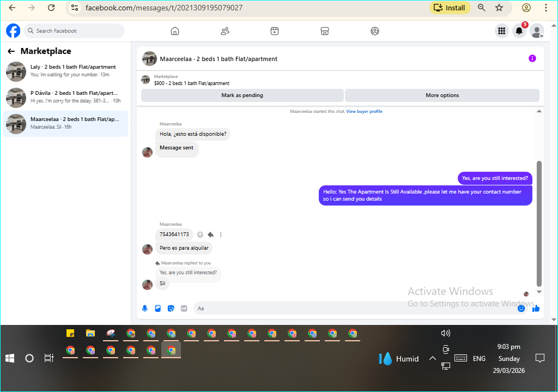The image size is (558, 392).
Task: Open Groups icon in top nav
Action: point(375,31)
